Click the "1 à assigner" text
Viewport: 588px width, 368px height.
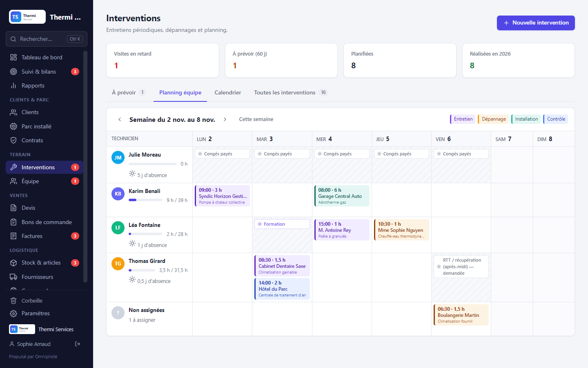tap(142, 320)
